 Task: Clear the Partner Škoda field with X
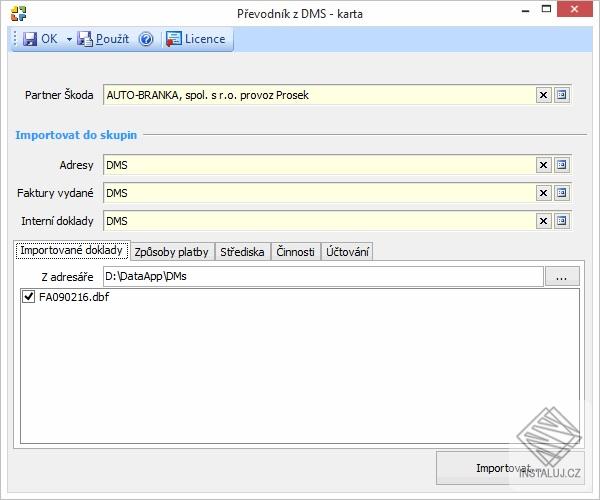tap(543, 95)
